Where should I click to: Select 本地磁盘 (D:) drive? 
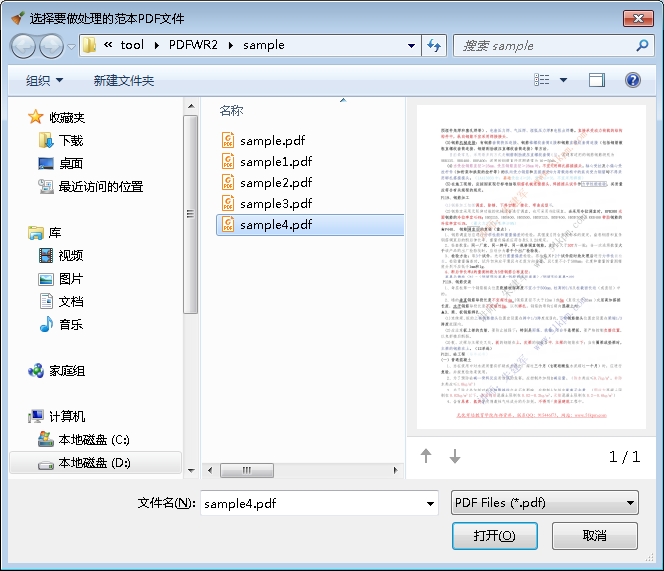click(94, 463)
